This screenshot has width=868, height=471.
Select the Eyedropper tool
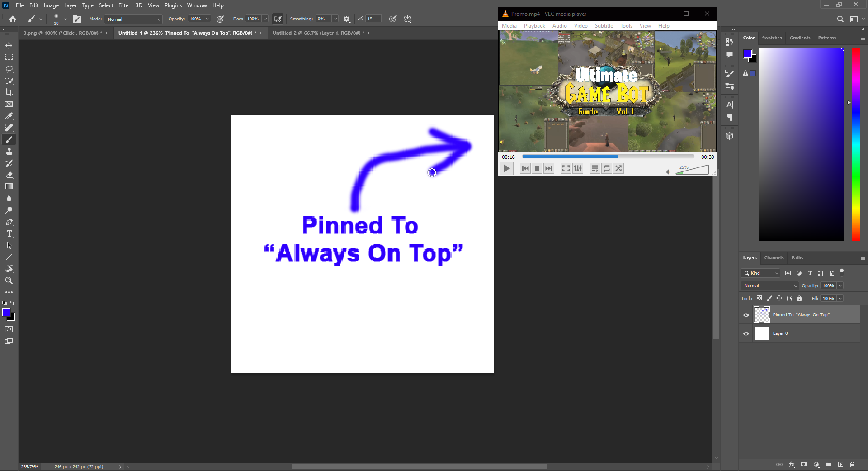pos(9,116)
